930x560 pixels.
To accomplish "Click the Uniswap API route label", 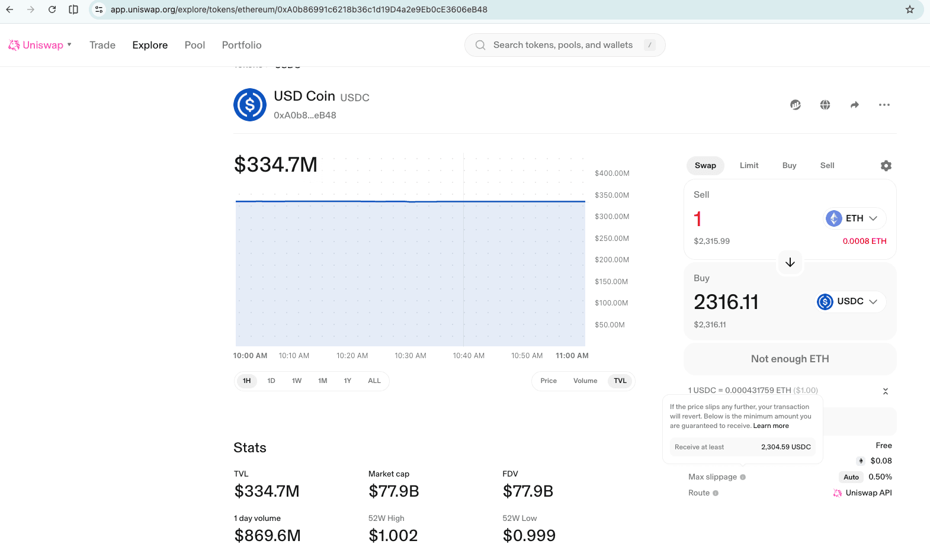I will [869, 493].
